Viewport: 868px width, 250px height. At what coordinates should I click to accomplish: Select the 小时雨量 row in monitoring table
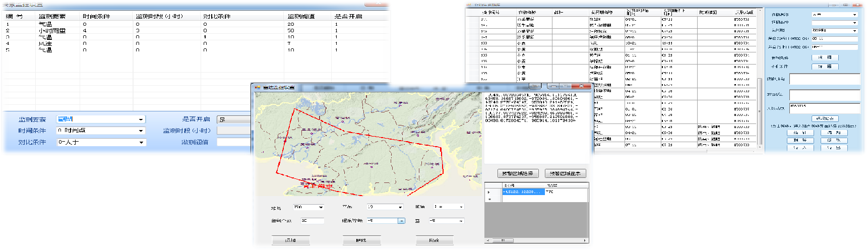coord(52,31)
